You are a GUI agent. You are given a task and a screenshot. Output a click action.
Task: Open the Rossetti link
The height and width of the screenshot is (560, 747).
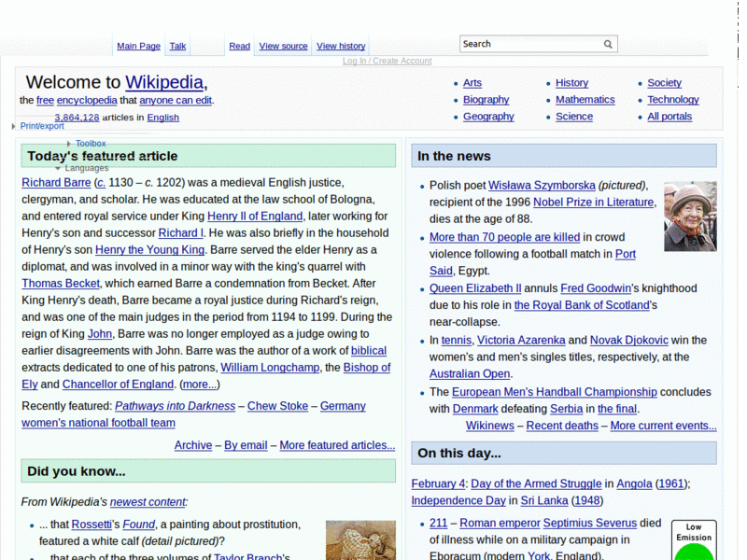pos(92,525)
